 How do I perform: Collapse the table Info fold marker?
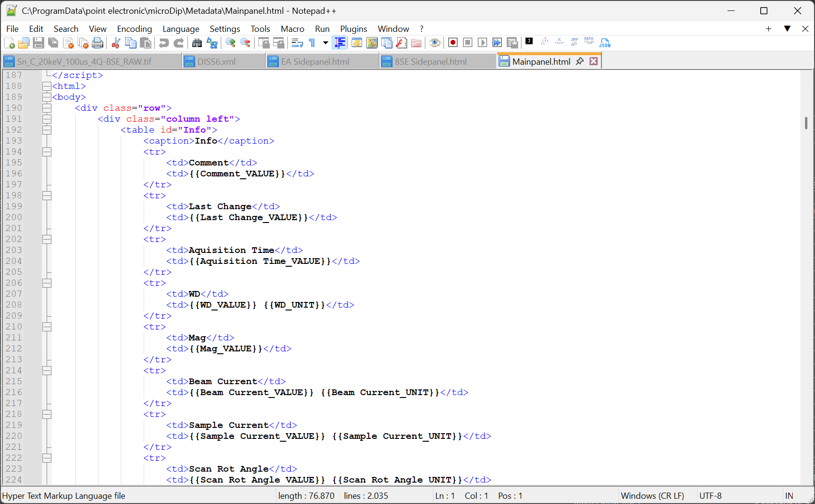pos(47,130)
